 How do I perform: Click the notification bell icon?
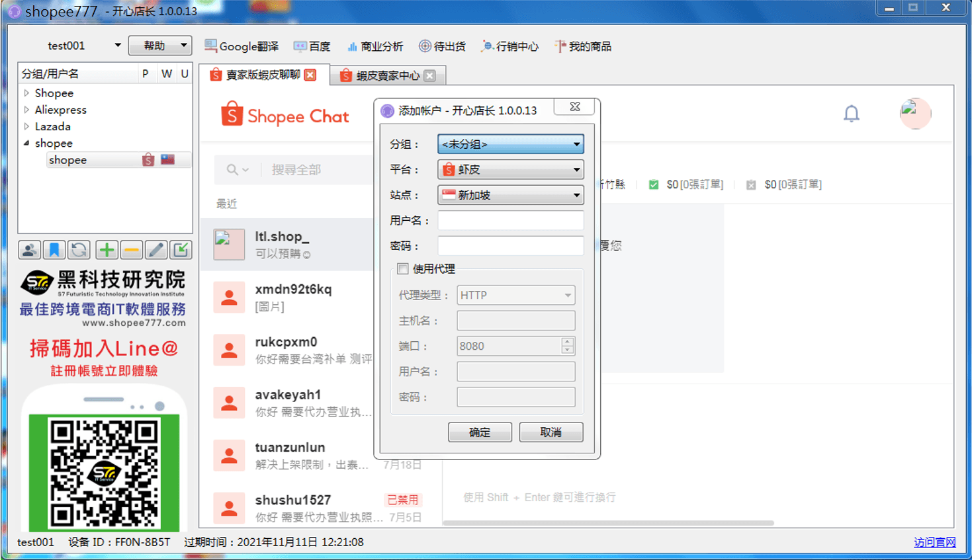tap(852, 114)
